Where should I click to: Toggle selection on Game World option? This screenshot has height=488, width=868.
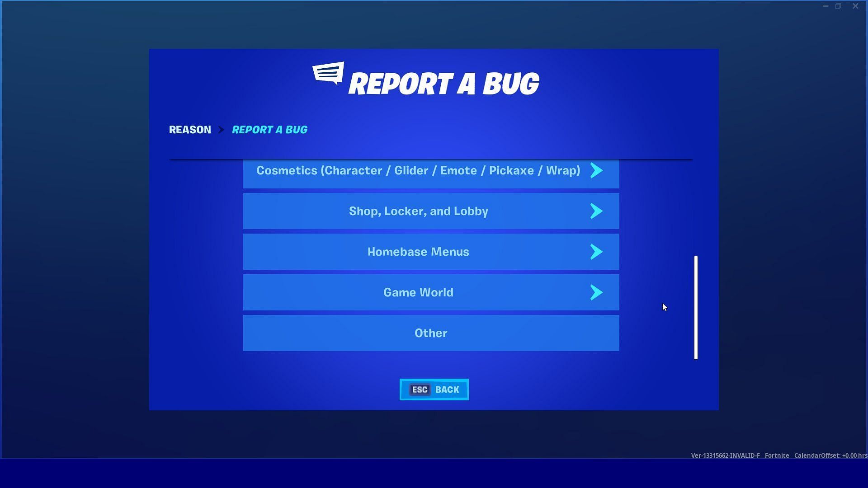point(430,292)
